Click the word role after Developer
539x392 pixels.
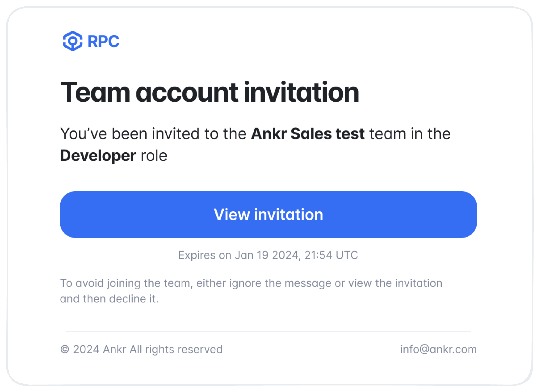pos(154,156)
